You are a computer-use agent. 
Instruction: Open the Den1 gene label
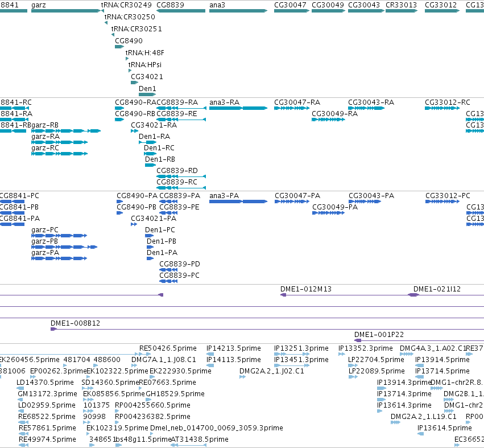pos(147,89)
